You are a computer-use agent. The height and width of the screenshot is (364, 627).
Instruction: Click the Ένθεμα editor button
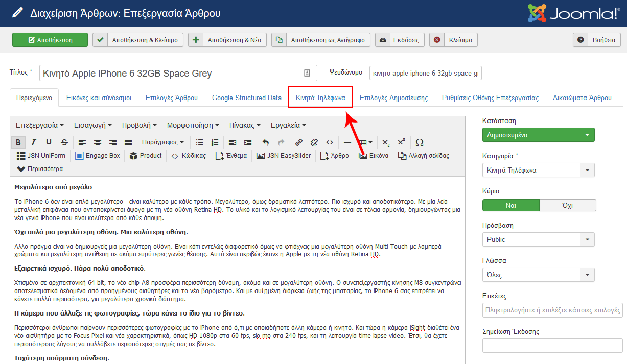(x=231, y=156)
